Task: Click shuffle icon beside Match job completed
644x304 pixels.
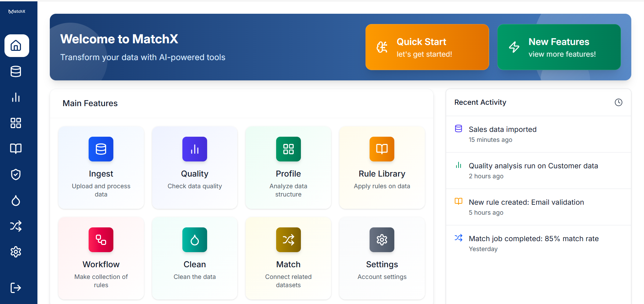Action: click(x=459, y=238)
